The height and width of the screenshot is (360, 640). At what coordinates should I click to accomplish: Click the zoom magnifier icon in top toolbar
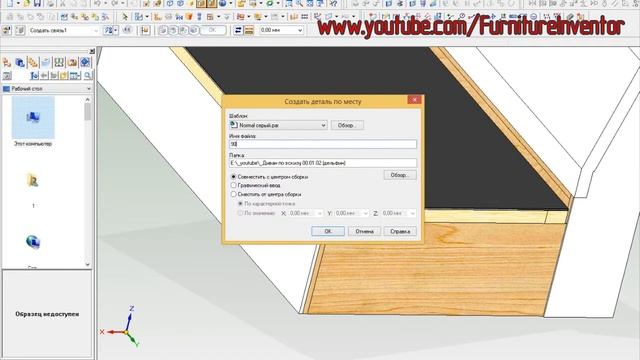pos(299,3)
